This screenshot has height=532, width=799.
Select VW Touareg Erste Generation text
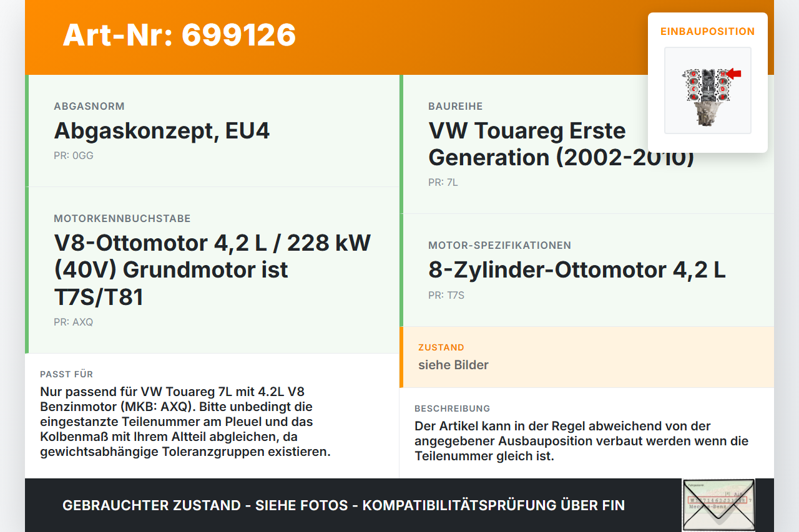[x=561, y=144]
